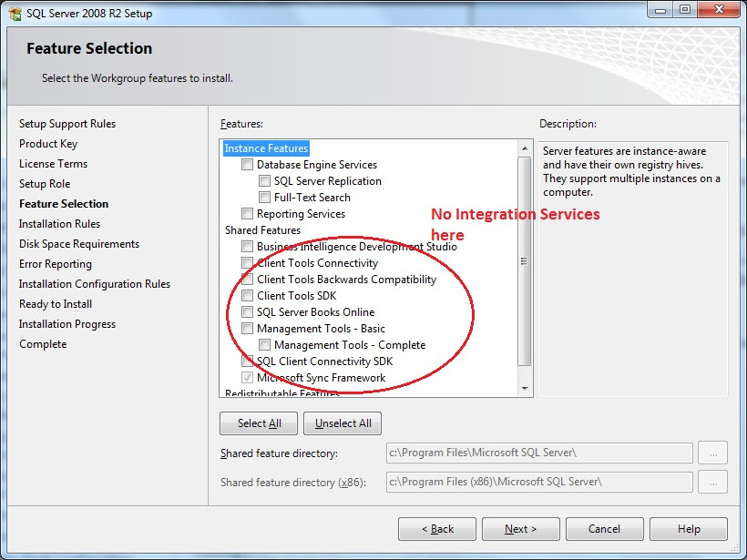747x560 pixels.
Task: Click the License Terms step
Action: pyautogui.click(x=54, y=164)
